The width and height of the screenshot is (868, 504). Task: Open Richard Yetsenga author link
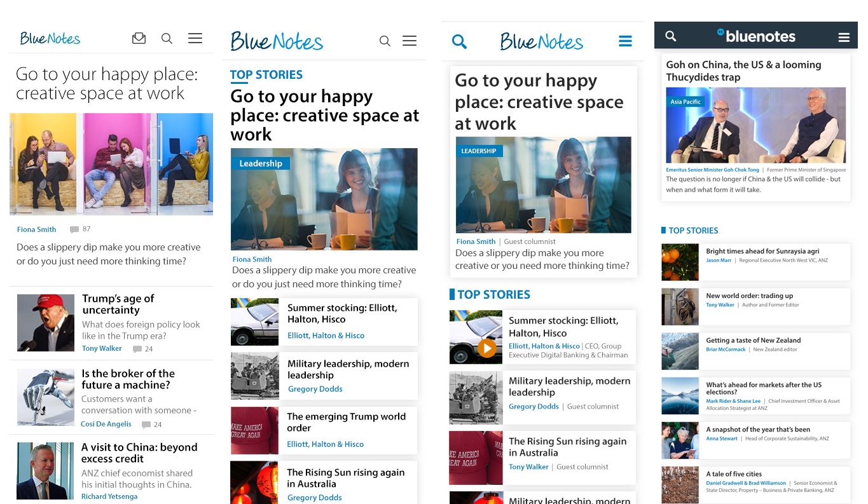[x=109, y=496]
